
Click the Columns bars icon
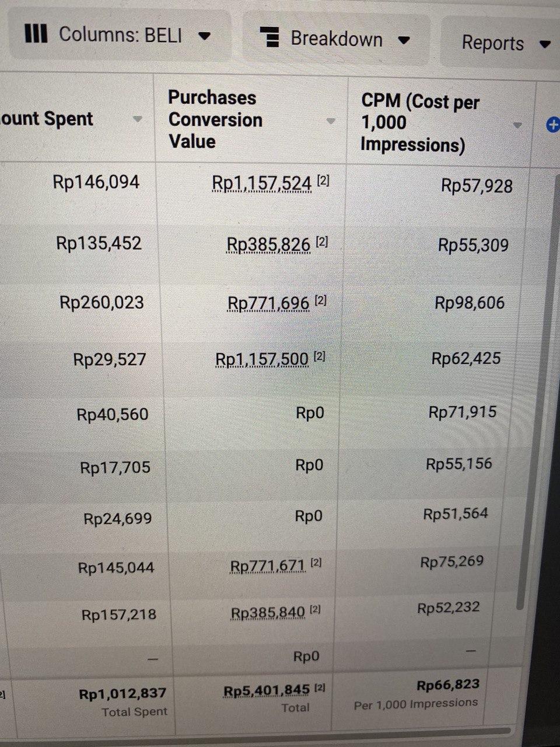pos(36,33)
